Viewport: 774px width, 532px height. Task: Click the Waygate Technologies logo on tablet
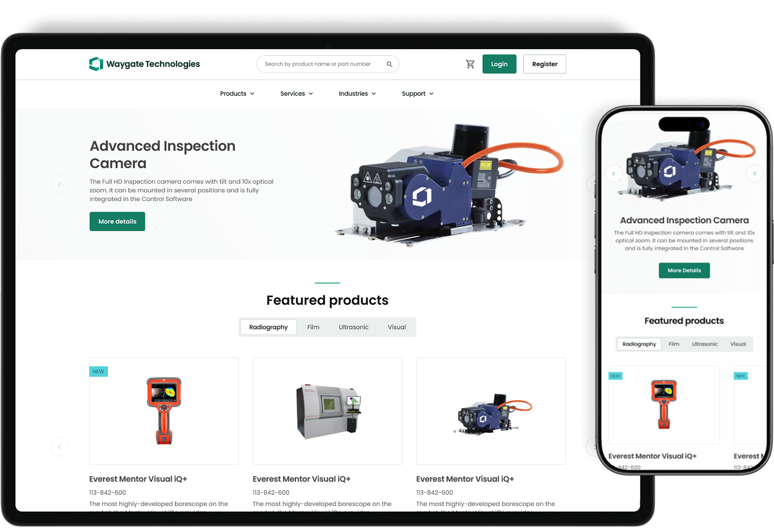pos(144,64)
